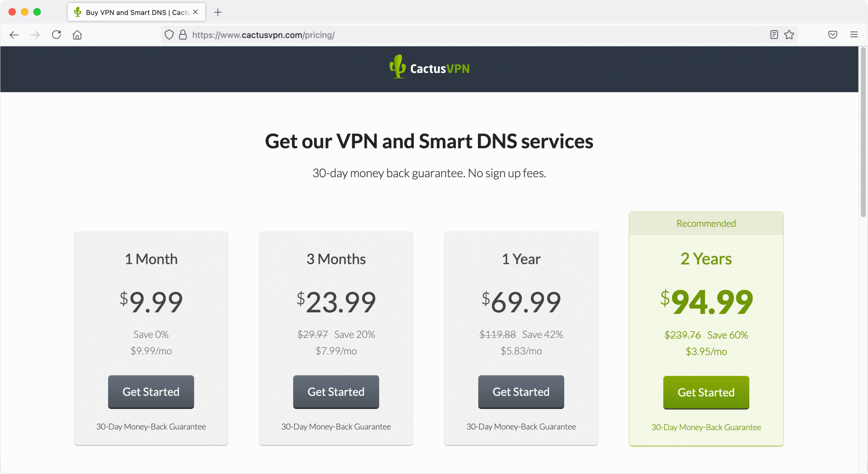Close the CactusVPN pricing tab
Viewport: 868px width, 474px height.
196,12
